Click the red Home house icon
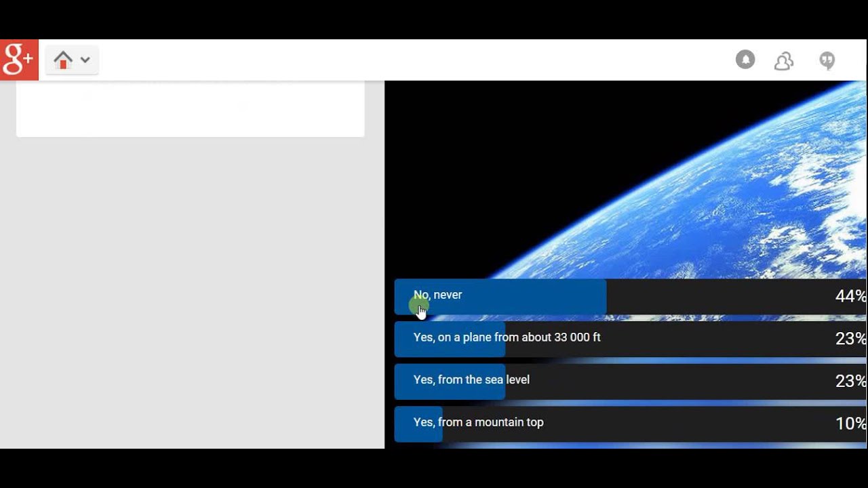The image size is (868, 488). (63, 60)
